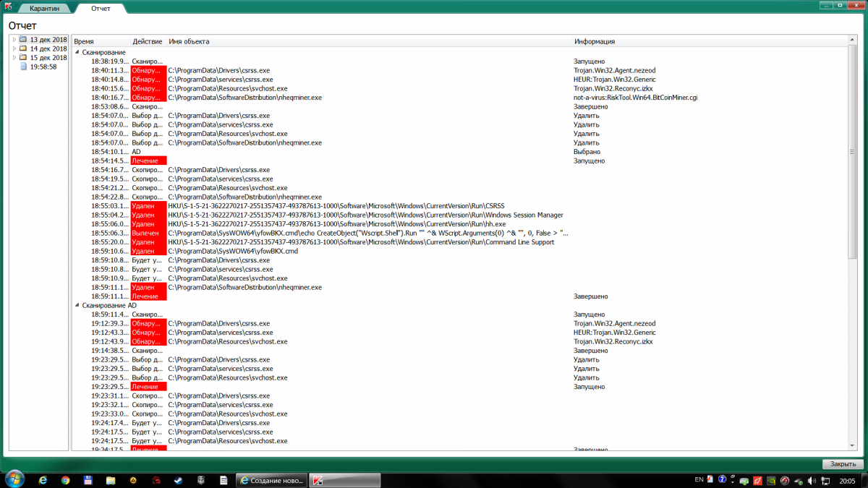Launch Google Chrome from taskbar
The image size is (868, 488).
tap(66, 479)
